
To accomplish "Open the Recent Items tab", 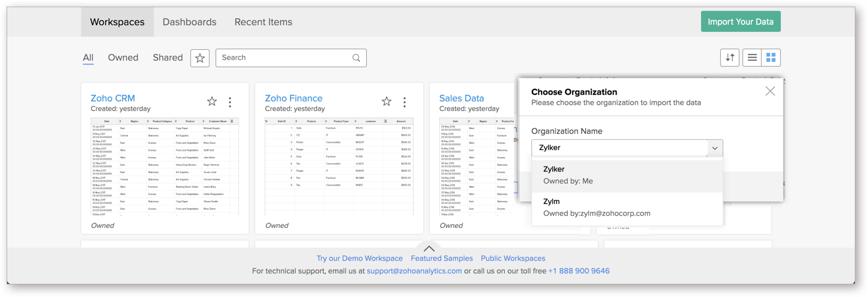I will (263, 22).
